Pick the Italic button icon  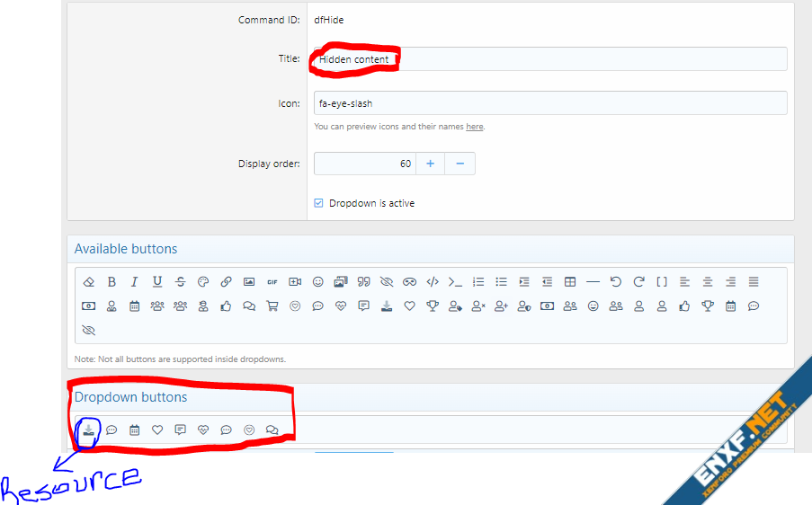pyautogui.click(x=134, y=281)
